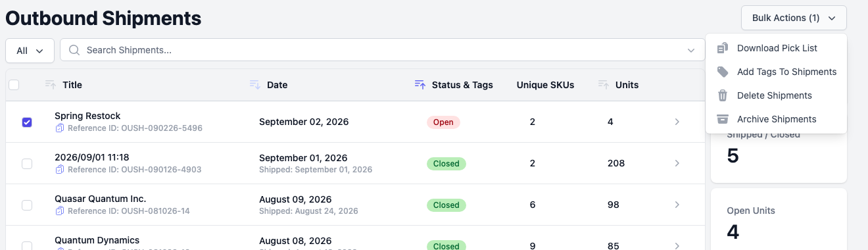Image resolution: width=868 pixels, height=250 pixels.
Task: Click Closed badge for Quasar Quantum Inc.
Action: (446, 205)
